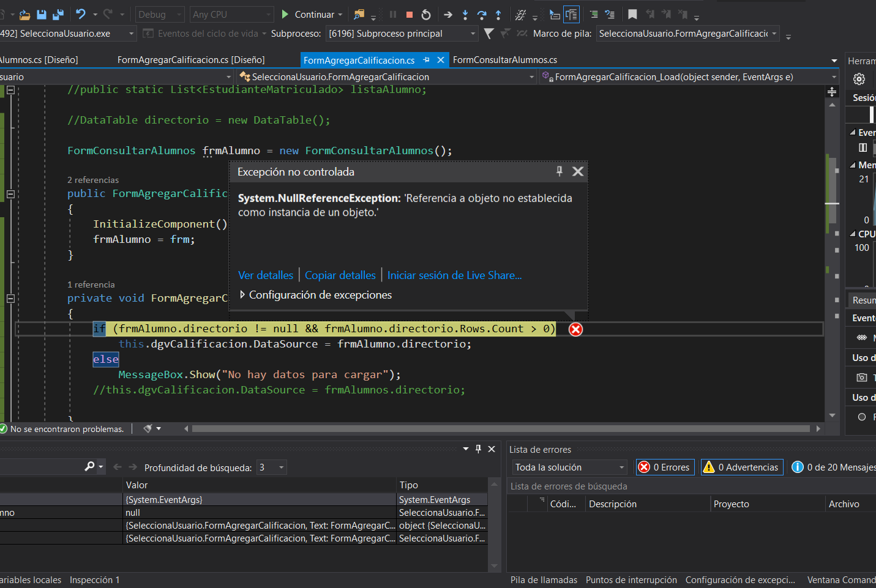Open Ventana Comandos tab
The width and height of the screenshot is (876, 588).
tap(841, 579)
